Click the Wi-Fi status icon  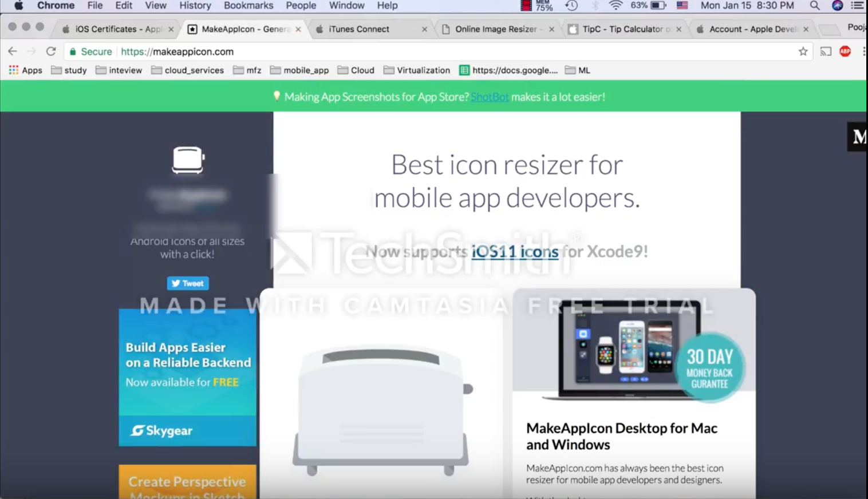(x=616, y=6)
